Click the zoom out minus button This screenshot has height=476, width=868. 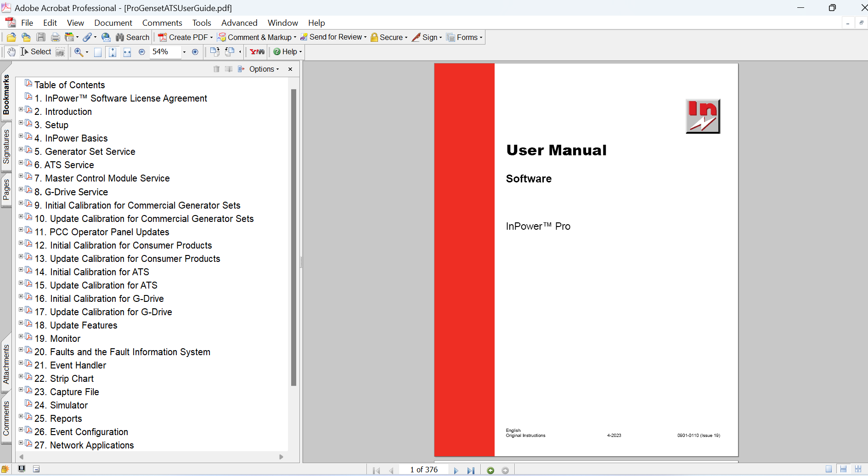coord(142,52)
